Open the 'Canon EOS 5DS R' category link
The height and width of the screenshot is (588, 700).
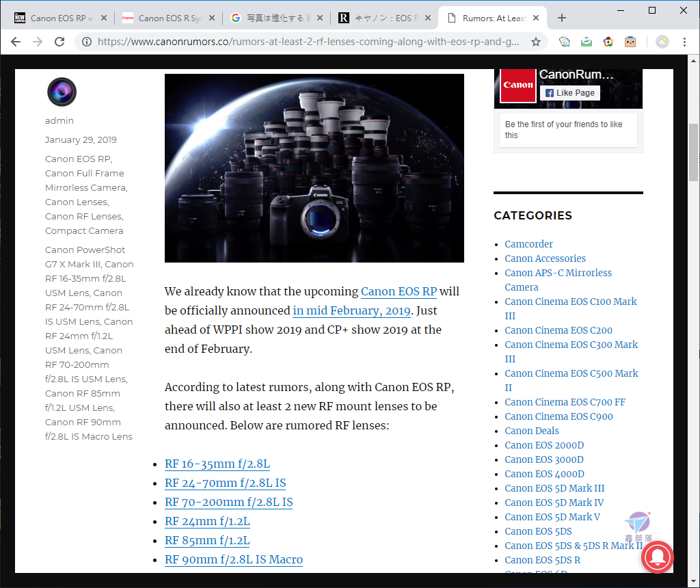coord(542,560)
